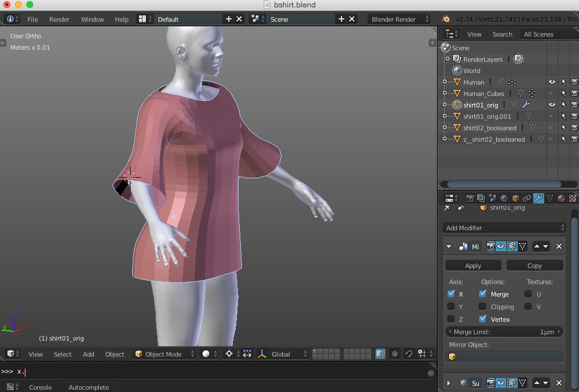Viewport: 579px width, 392px height.
Task: Open the Constraints chain-link properties tab
Action: 527,198
